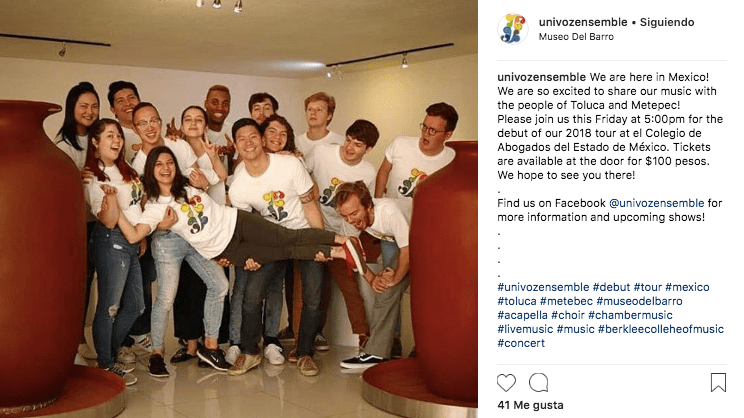Open the univozensemble profile avatar

tap(512, 28)
